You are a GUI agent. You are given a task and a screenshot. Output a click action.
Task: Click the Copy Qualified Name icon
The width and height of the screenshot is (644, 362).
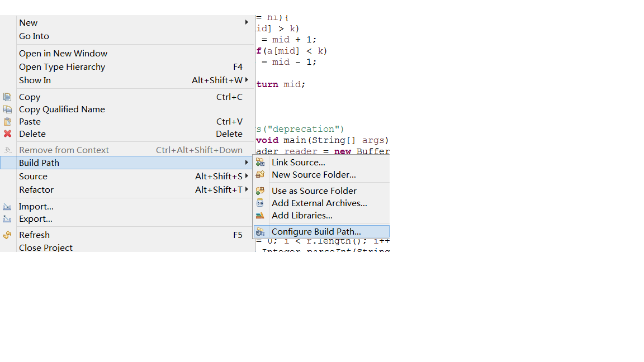click(x=7, y=109)
